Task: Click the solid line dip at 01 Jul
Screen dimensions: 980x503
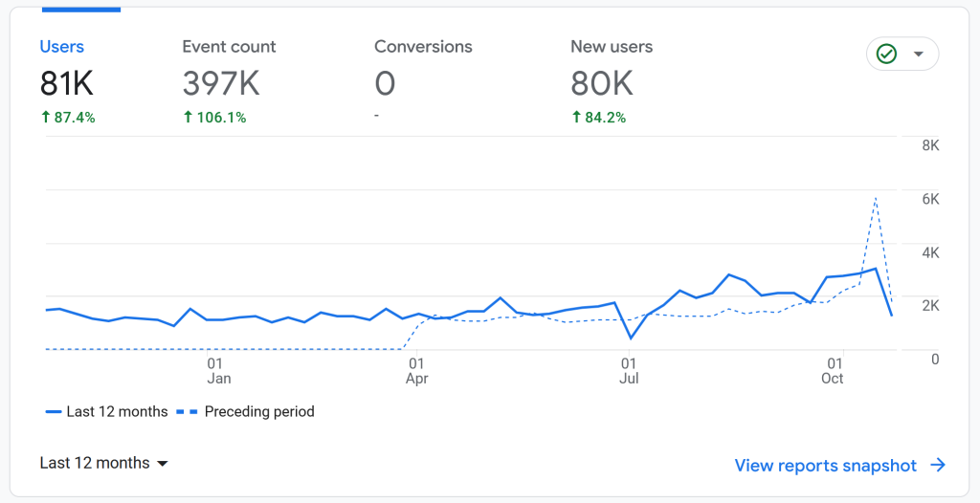Action: pyautogui.click(x=631, y=338)
